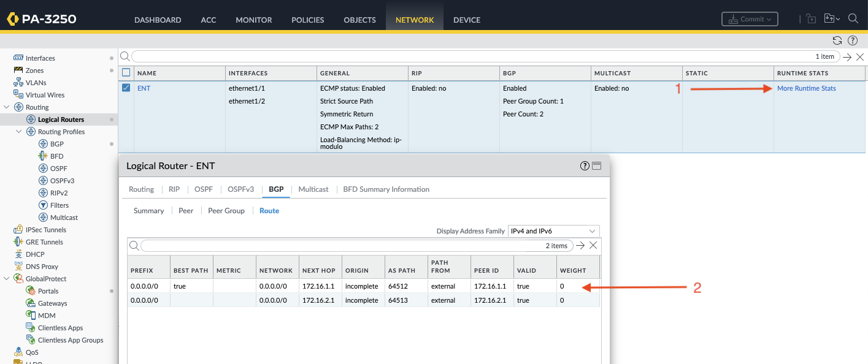Viewport: 868px width, 364px height.
Task: Uncheck the ENT logical router checkbox
Action: (x=126, y=88)
